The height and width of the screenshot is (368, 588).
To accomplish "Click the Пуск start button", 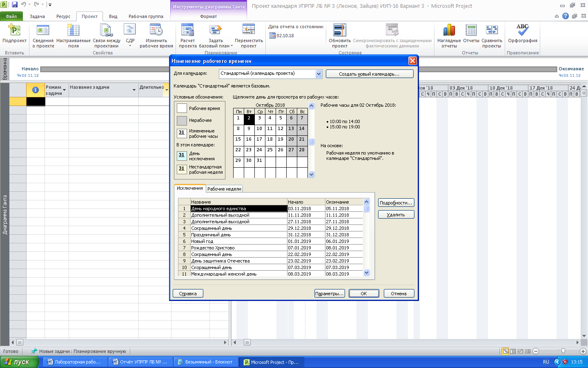I will coord(19,362).
